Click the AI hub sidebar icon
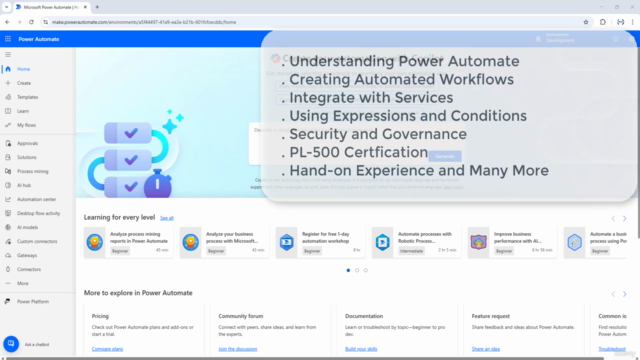This screenshot has width=640, height=360. [x=8, y=185]
